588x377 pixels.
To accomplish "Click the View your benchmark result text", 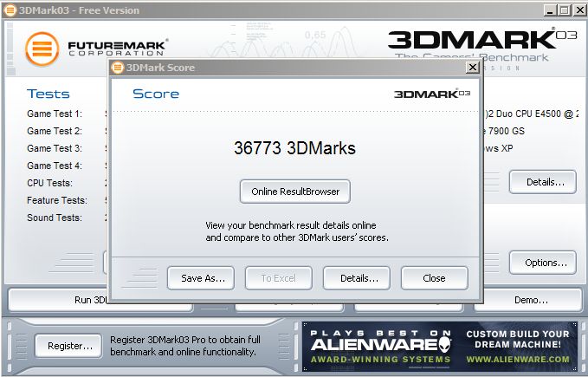I will (297, 231).
